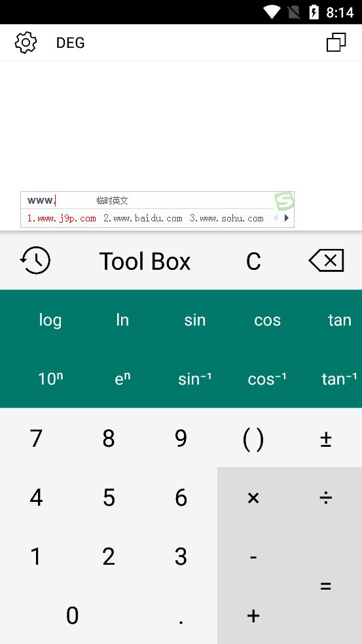Tap the number 5 key
Image resolution: width=362 pixels, height=644 pixels.
(109, 498)
